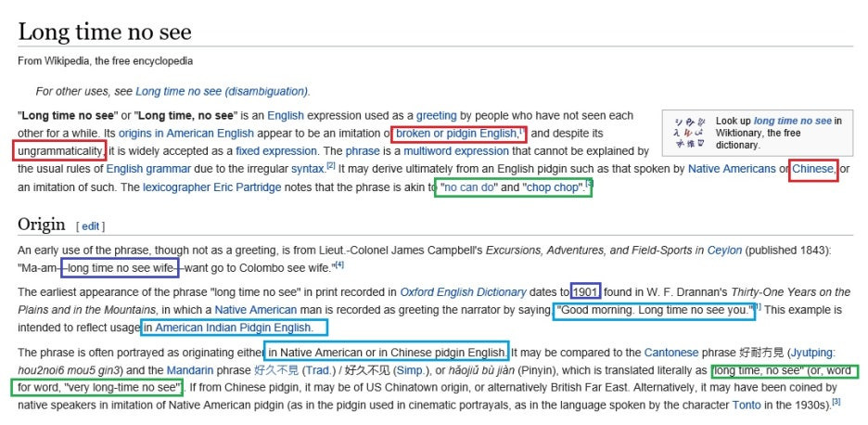Jump to footnote [1] after 'no see you.'

(758, 306)
